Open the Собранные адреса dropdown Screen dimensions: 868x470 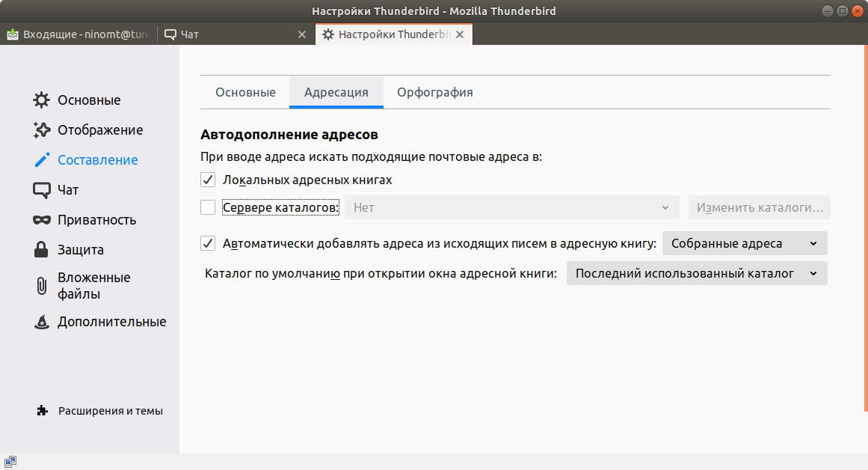click(744, 243)
